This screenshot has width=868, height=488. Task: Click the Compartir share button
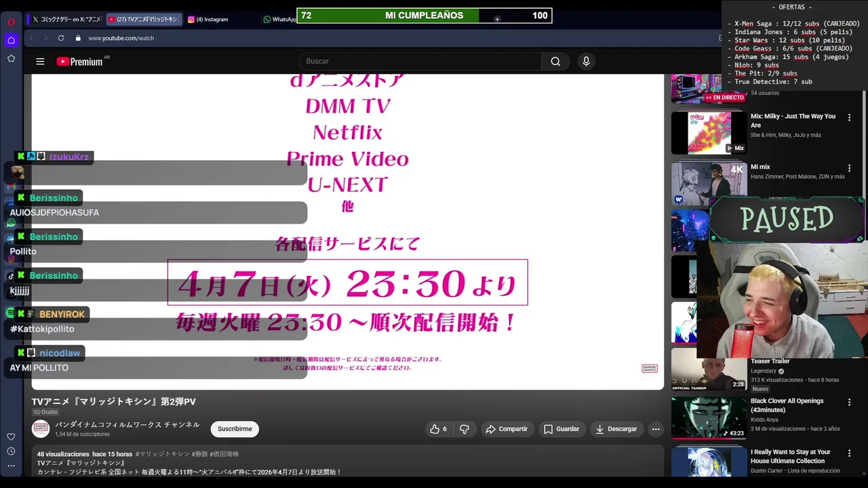pos(507,429)
